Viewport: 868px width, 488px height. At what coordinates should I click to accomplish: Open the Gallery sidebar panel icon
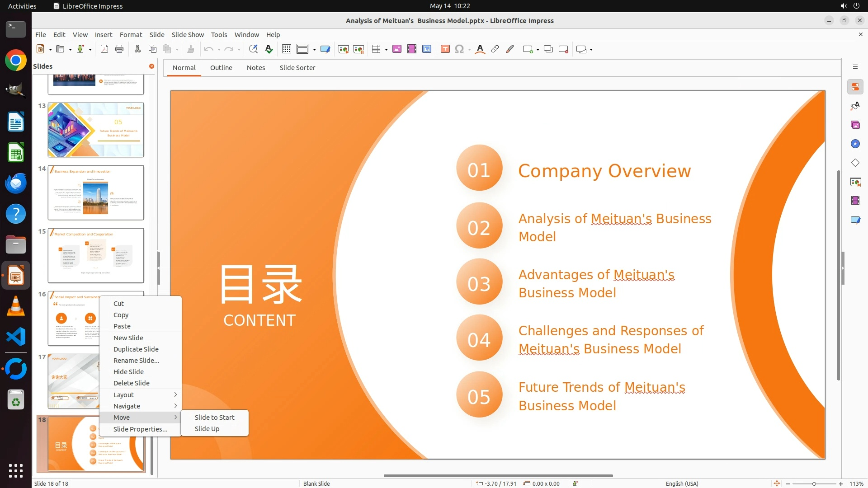click(x=855, y=125)
